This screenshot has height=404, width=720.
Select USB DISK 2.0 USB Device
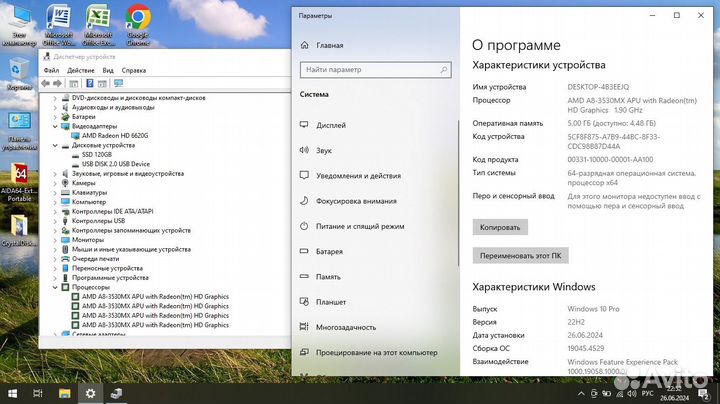pos(116,164)
